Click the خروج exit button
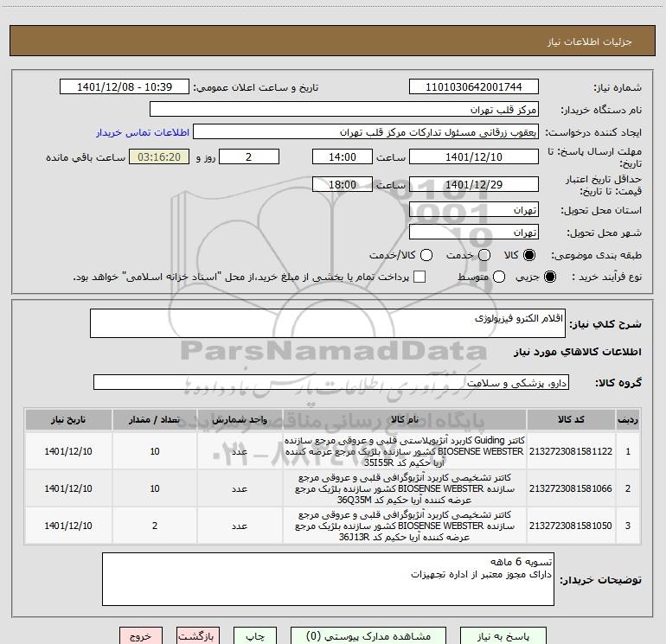This screenshot has height=644, width=666. pos(141,636)
